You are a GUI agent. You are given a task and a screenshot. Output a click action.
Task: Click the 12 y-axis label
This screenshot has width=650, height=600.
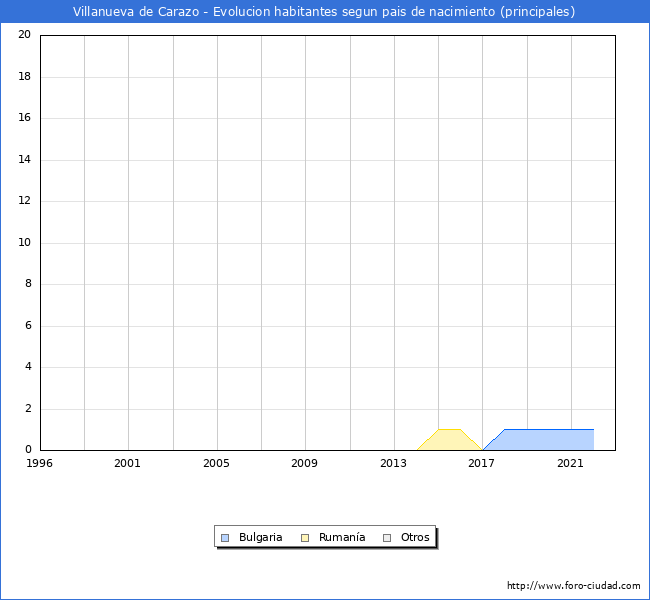pyautogui.click(x=24, y=200)
